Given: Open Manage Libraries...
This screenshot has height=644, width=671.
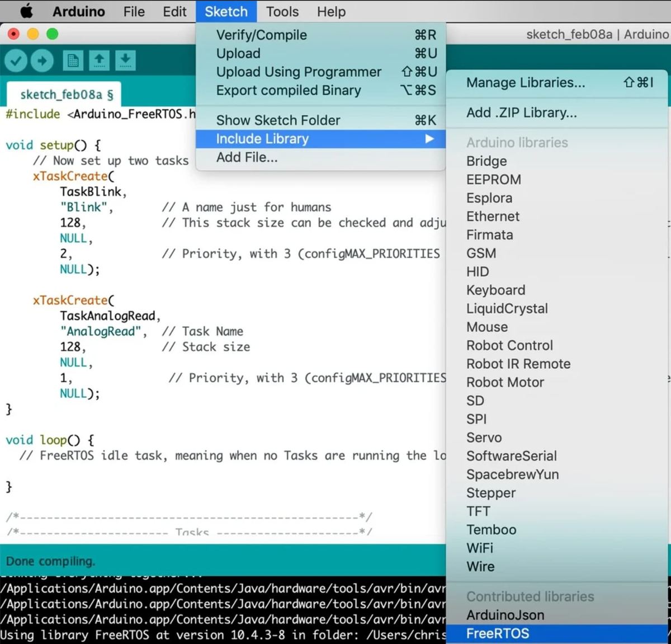Looking at the screenshot, I should pos(557,82).
